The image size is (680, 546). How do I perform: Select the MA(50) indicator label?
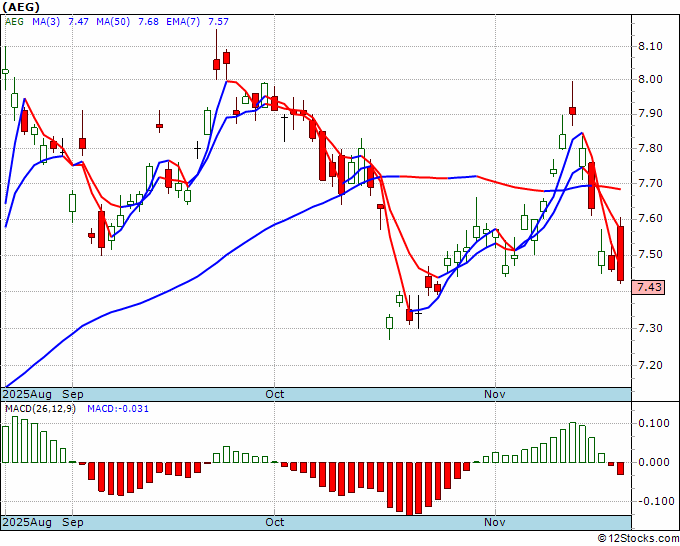113,22
